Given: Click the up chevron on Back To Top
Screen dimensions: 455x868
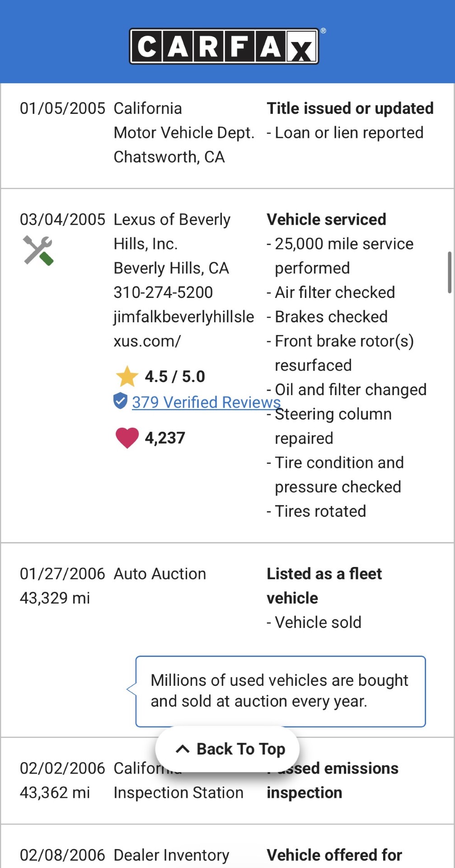Looking at the screenshot, I should [182, 749].
